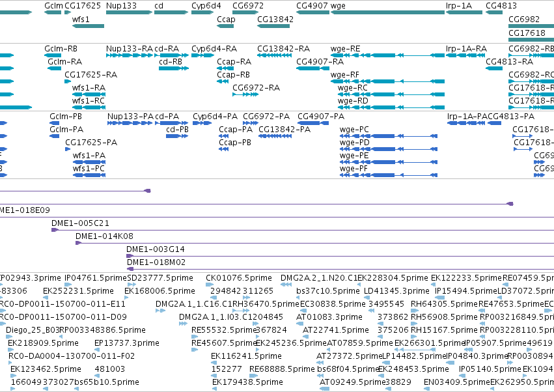554x392 pixels.
Task: Click the cd-RB transcript label
Action: (171, 61)
